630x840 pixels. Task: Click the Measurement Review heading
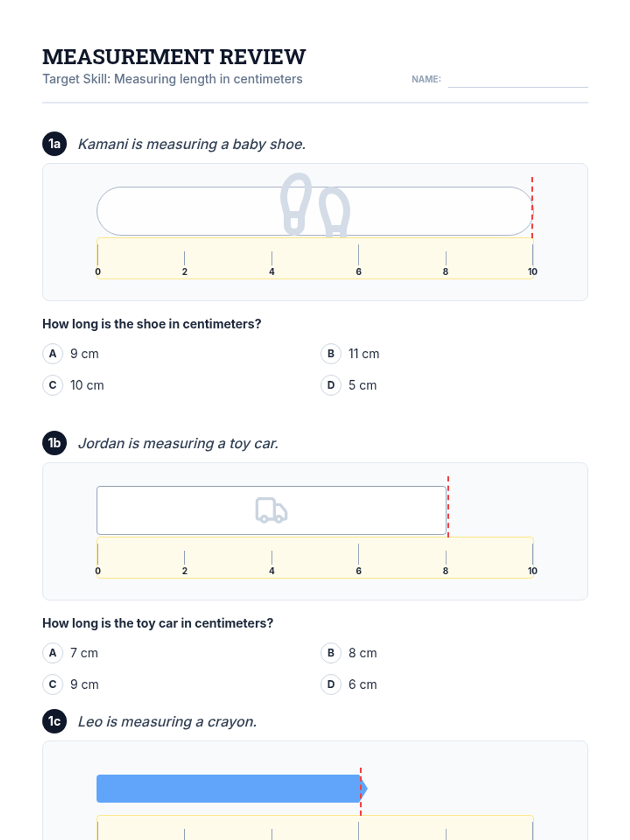[174, 57]
